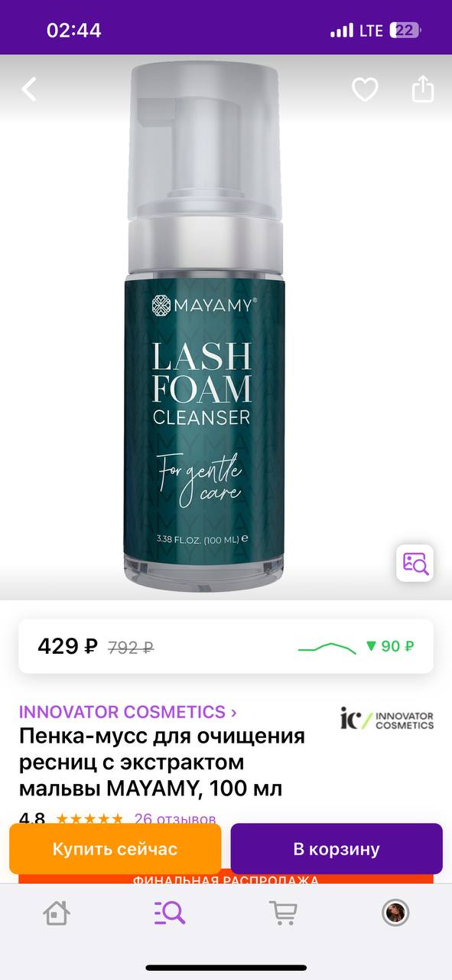Screen dimensions: 452x980
Task: Open the Lash Foam Cleanser product image
Action: point(204,322)
